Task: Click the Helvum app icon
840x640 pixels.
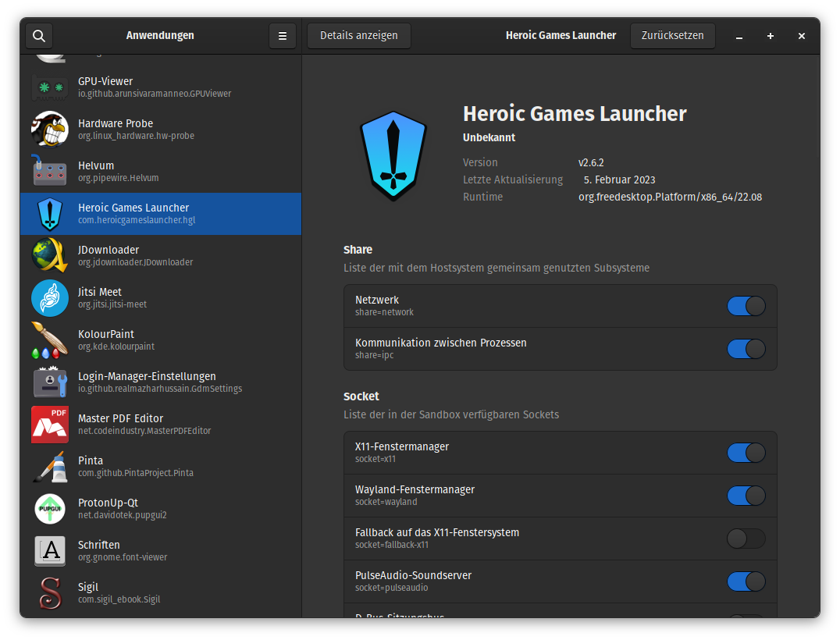Action: 50,172
